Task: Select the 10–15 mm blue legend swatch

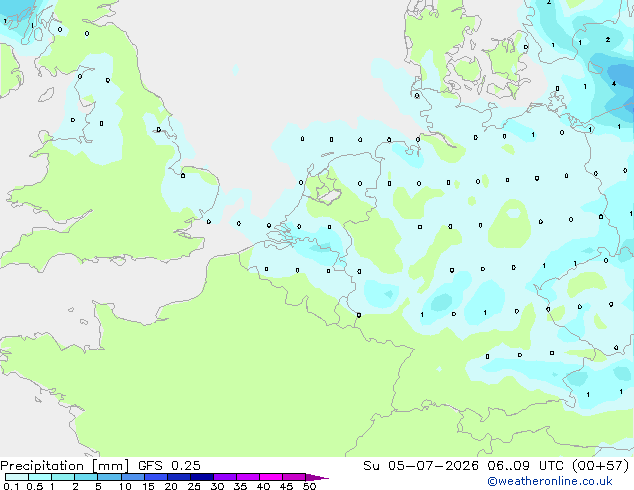Action: (132, 477)
